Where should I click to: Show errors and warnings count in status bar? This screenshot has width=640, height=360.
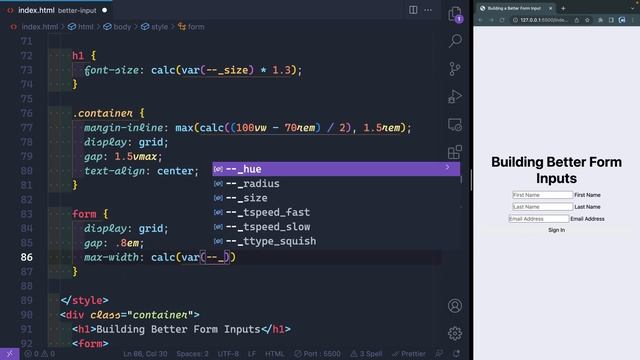pos(39,354)
